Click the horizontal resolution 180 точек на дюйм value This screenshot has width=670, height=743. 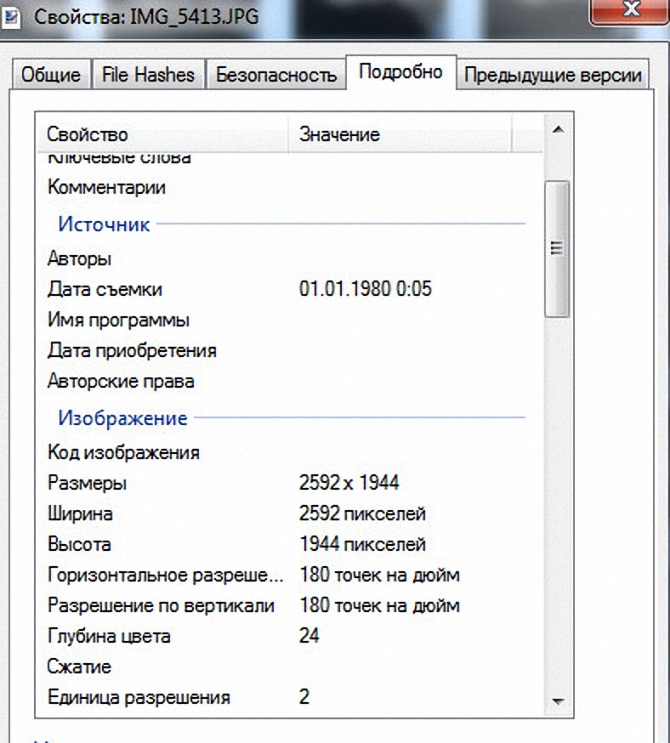click(x=380, y=575)
